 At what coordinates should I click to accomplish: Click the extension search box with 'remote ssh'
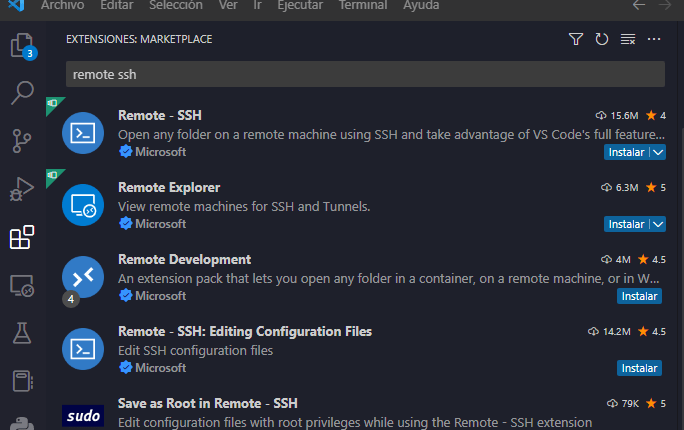coord(364,74)
